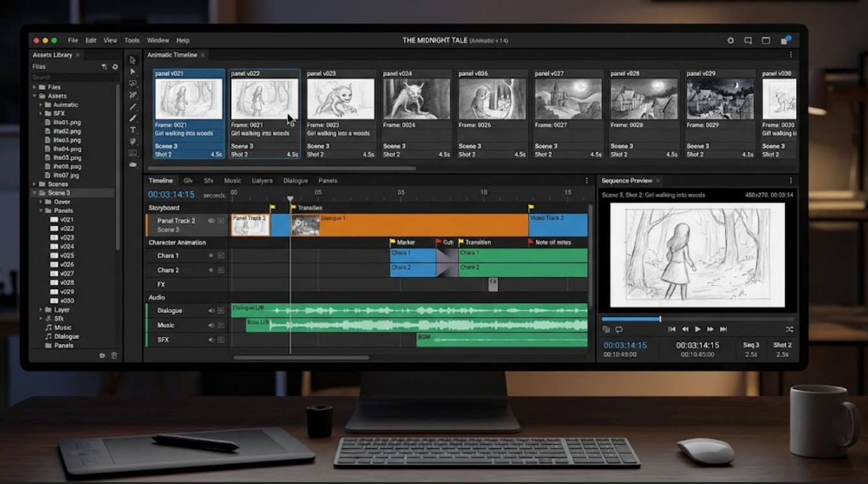This screenshot has width=868, height=484.
Task: Toggle visibility eye on Panel Track 2
Action: pyautogui.click(x=211, y=221)
